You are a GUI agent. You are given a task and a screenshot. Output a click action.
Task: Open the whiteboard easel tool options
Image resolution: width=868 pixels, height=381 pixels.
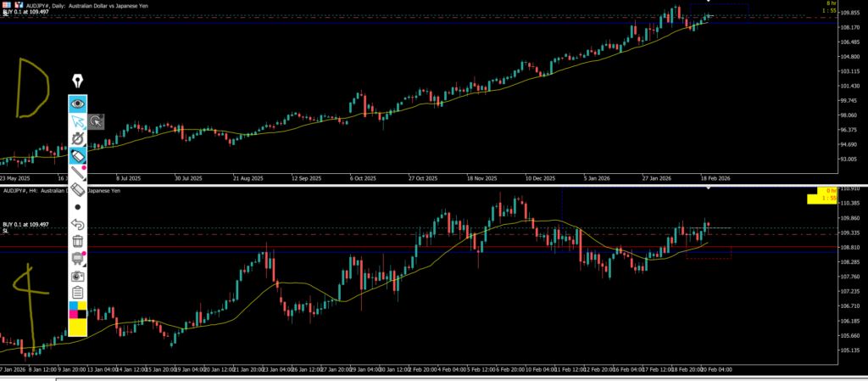(77, 258)
